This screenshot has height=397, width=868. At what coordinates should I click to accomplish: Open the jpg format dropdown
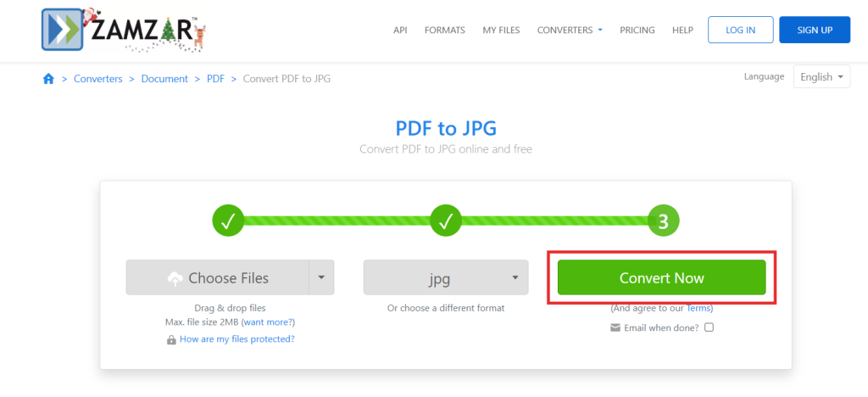[x=446, y=277]
